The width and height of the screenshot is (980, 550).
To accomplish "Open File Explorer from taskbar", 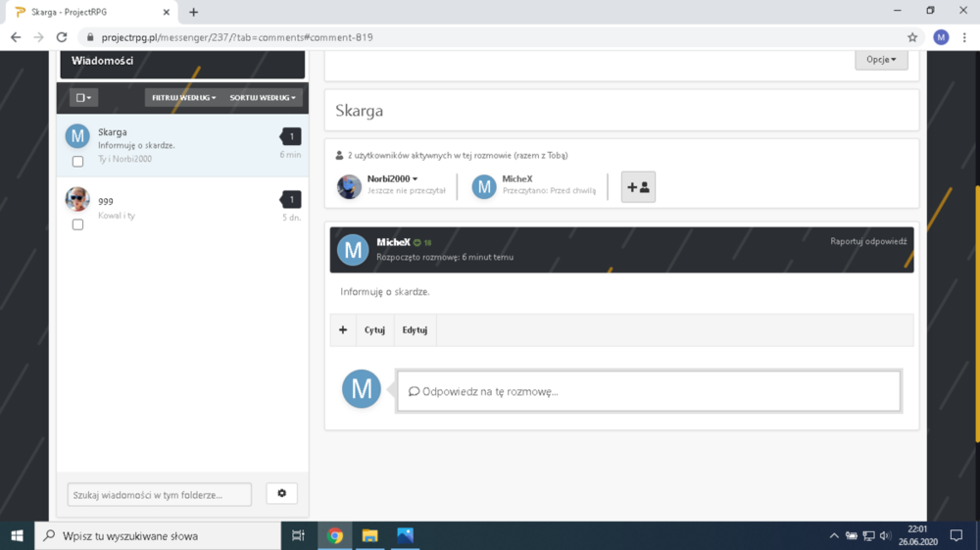I will pos(370,535).
